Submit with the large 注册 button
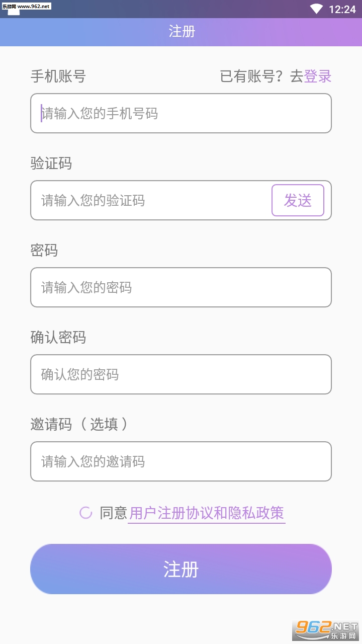 tap(181, 569)
